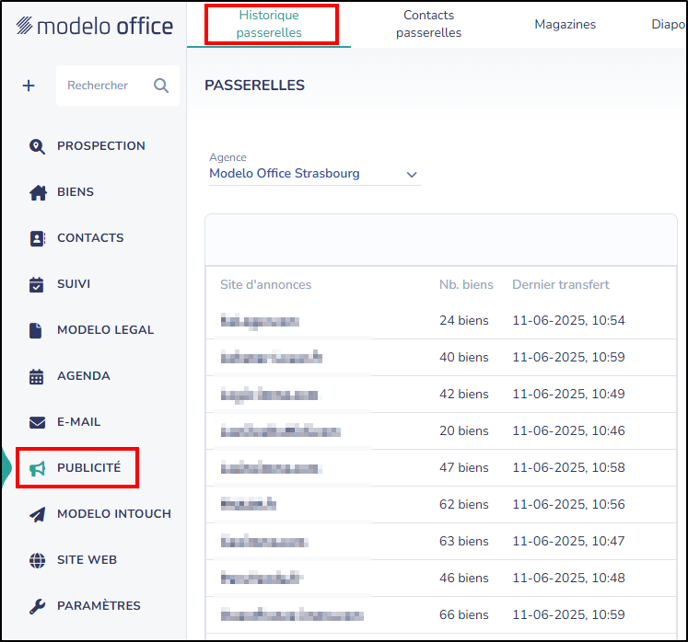
Task: Click transfer date 11-06-2025, 10:47
Action: [x=569, y=542]
